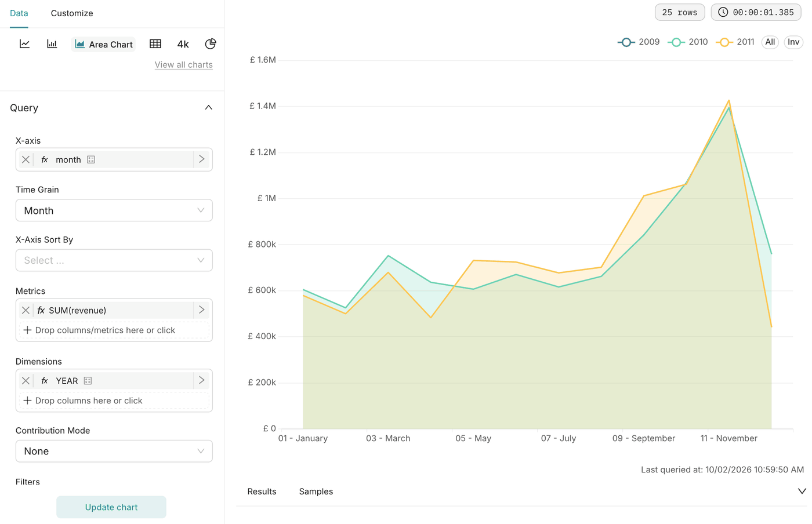This screenshot has height=524, width=812.
Task: Toggle the 2010 legend series
Action: point(688,42)
